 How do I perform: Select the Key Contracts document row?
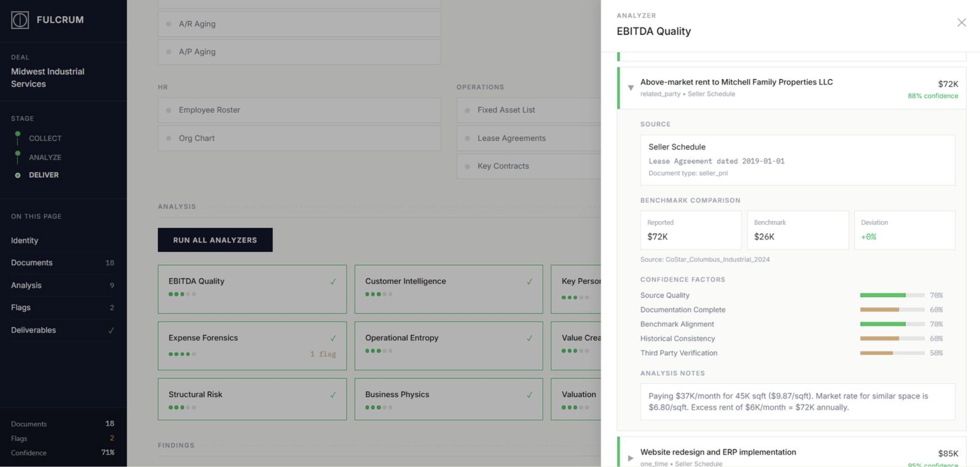pyautogui.click(x=529, y=166)
